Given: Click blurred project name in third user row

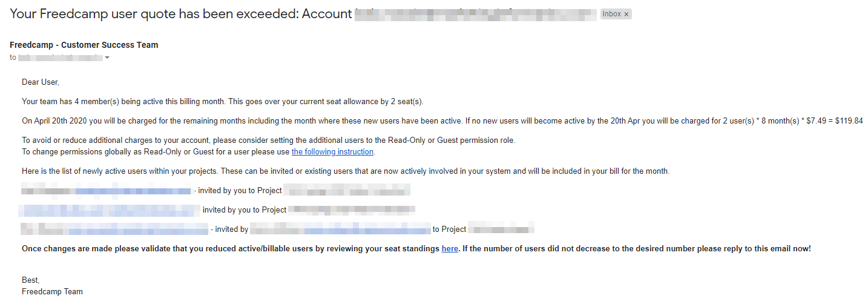Looking at the screenshot, I should point(502,229).
